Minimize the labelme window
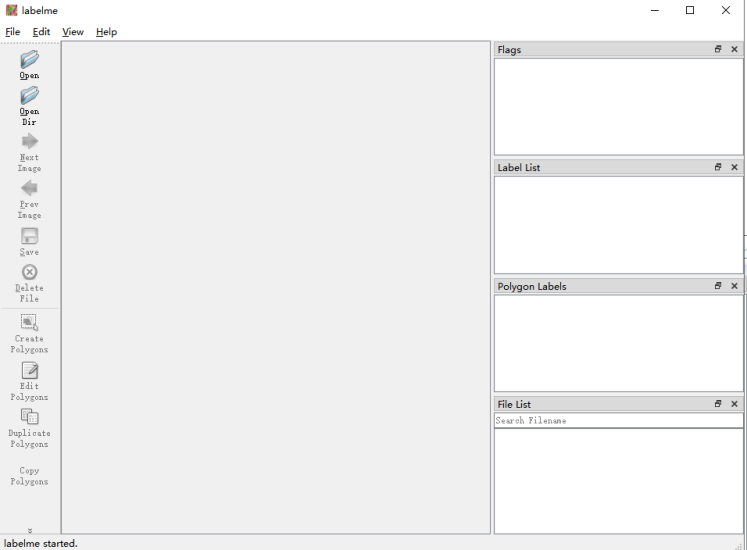This screenshot has height=550, width=747. coord(655,10)
